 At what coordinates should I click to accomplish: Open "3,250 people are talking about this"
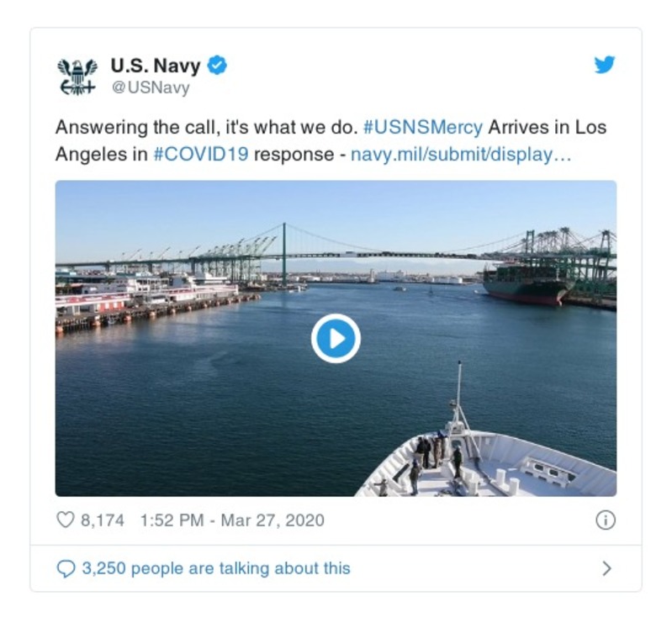[x=216, y=569]
